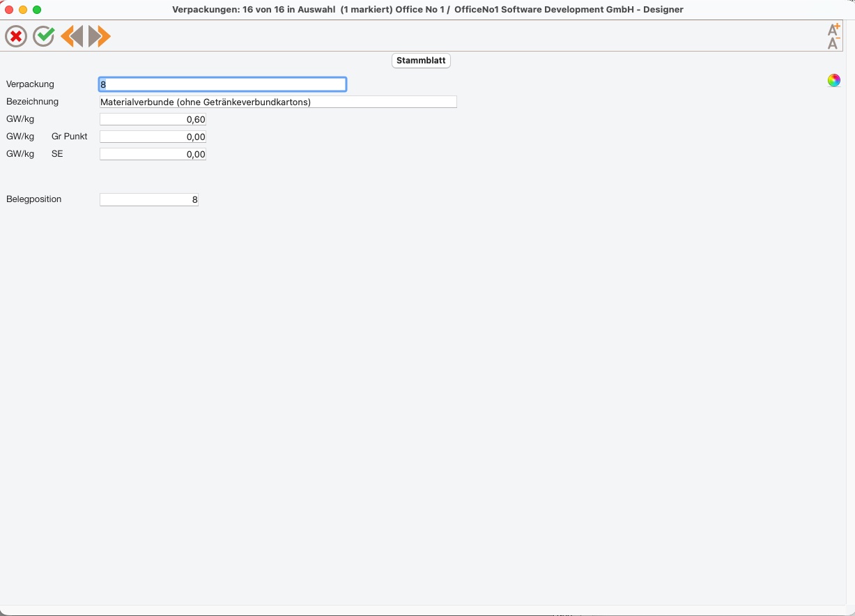Viewport: 855px width, 616px height.
Task: Select the Verpackungen window title bar text
Action: 427,10
